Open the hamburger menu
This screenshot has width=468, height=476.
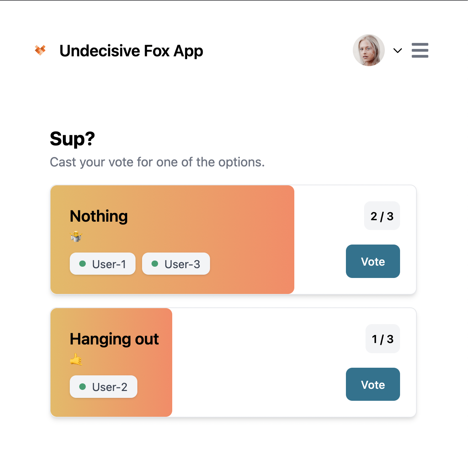point(420,50)
